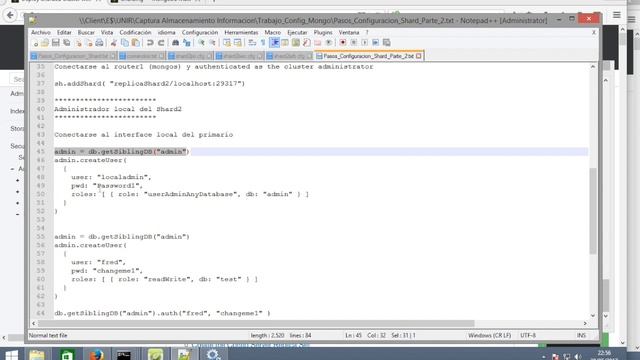Click the editor's scroll right arrow
This screenshot has height=360, width=640.
point(585,323)
